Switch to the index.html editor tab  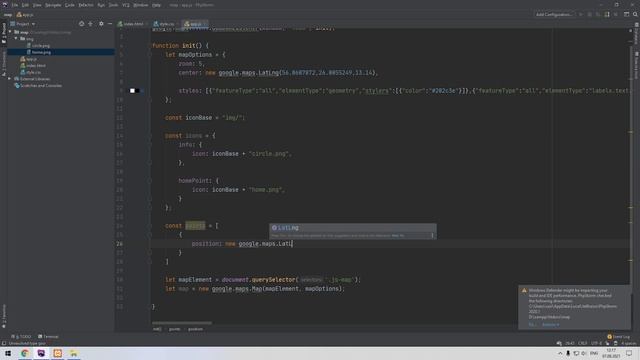tap(131, 24)
